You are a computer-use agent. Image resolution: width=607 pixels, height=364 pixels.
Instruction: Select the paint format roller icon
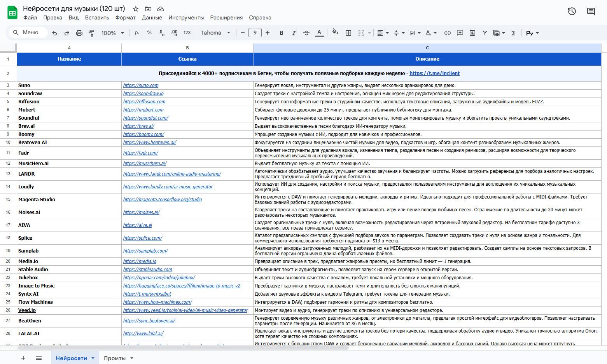click(x=92, y=33)
